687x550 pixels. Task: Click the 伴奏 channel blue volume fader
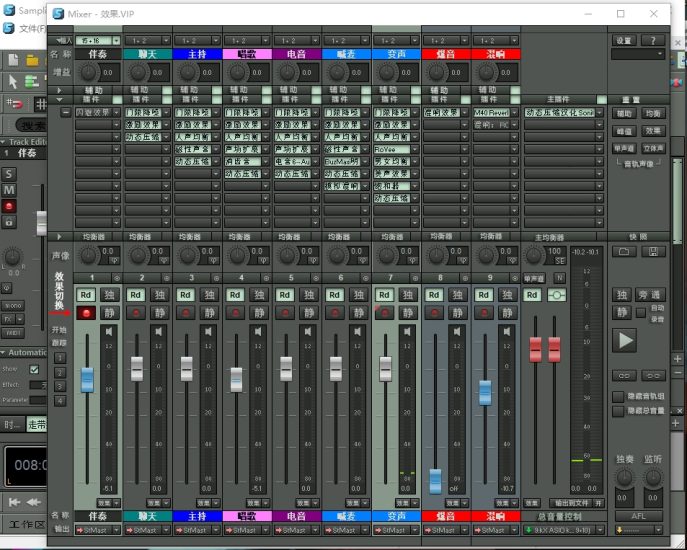(x=87, y=380)
